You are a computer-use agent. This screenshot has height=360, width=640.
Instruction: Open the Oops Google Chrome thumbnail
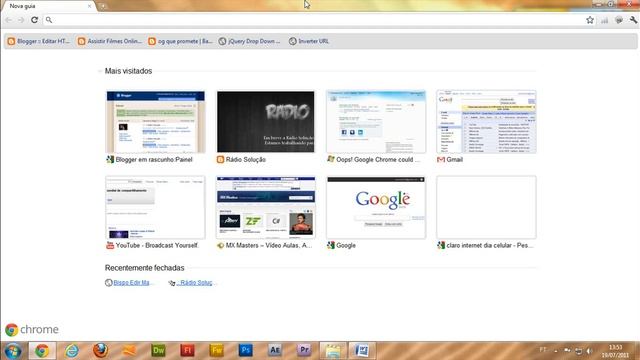376,122
